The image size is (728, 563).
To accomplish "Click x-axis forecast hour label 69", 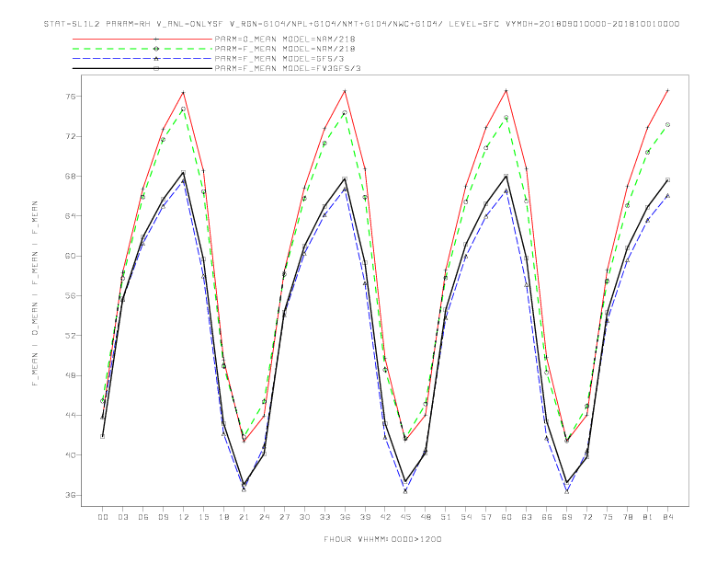I will (x=567, y=517).
